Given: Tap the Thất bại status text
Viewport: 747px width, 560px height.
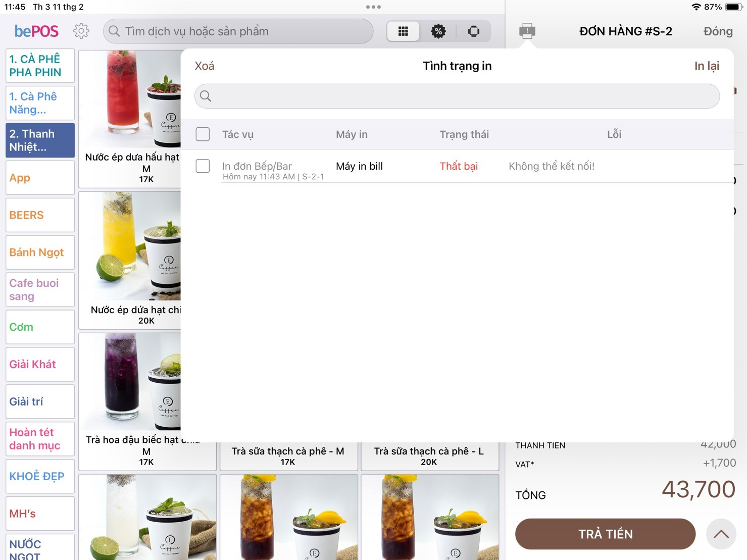Looking at the screenshot, I should (459, 166).
